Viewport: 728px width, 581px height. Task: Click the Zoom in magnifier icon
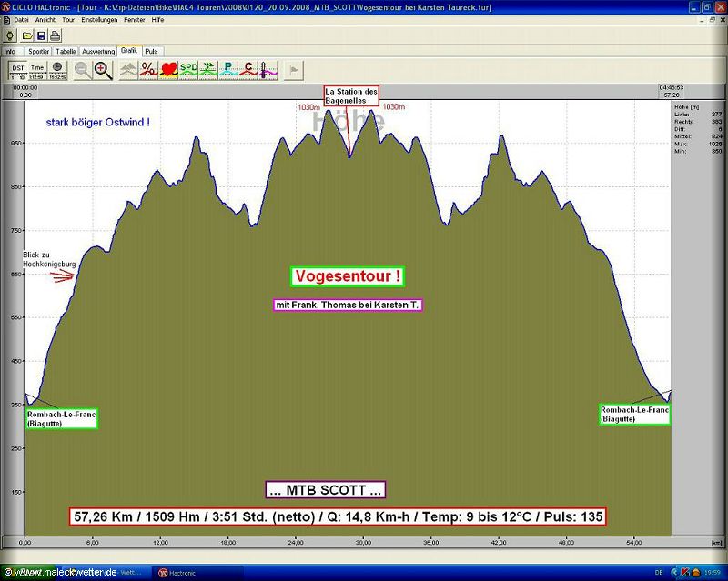(x=103, y=69)
